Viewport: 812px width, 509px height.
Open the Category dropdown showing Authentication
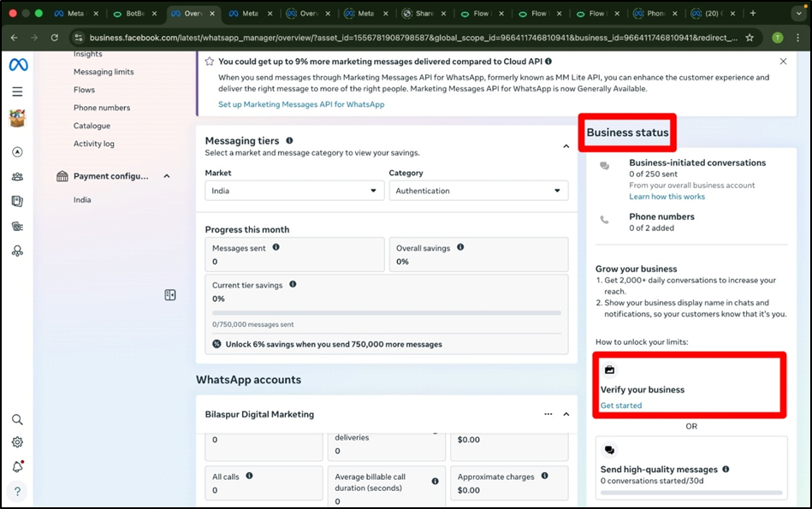pos(477,191)
